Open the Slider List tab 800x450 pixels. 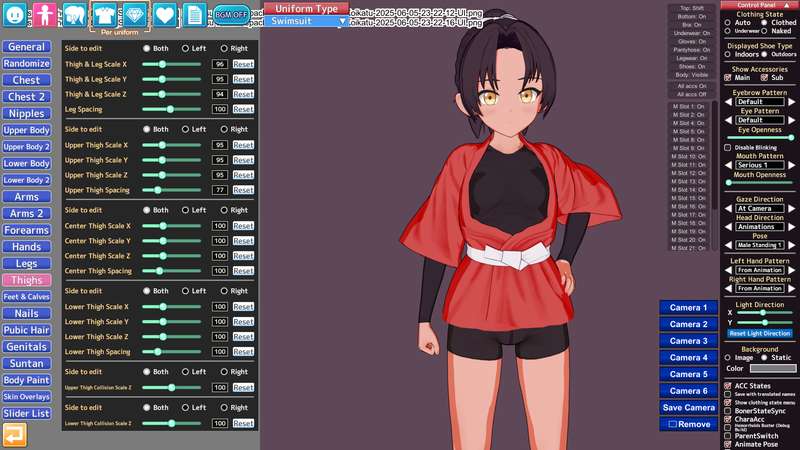coord(27,413)
